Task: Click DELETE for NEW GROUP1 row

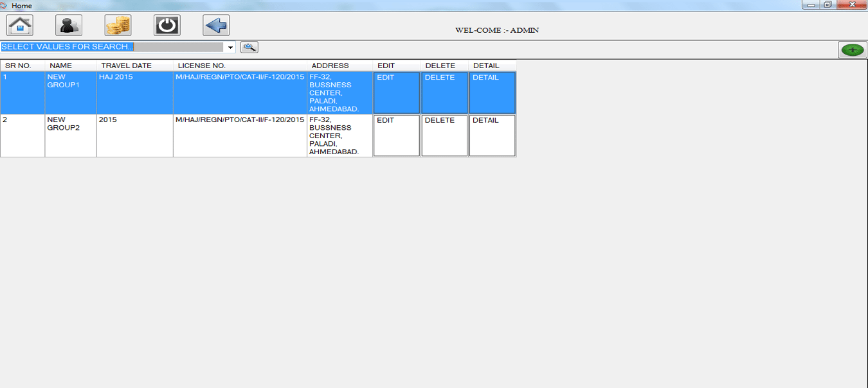Action: click(444, 93)
